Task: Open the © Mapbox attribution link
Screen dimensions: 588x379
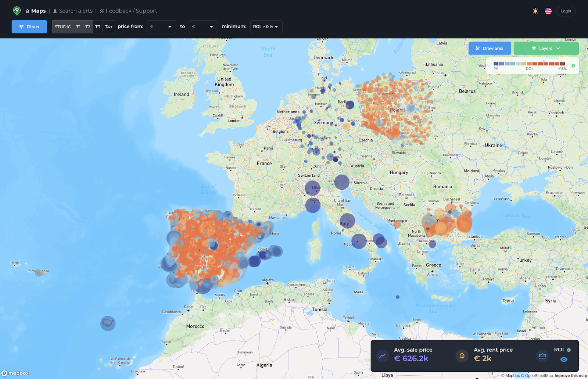Action: [510, 376]
